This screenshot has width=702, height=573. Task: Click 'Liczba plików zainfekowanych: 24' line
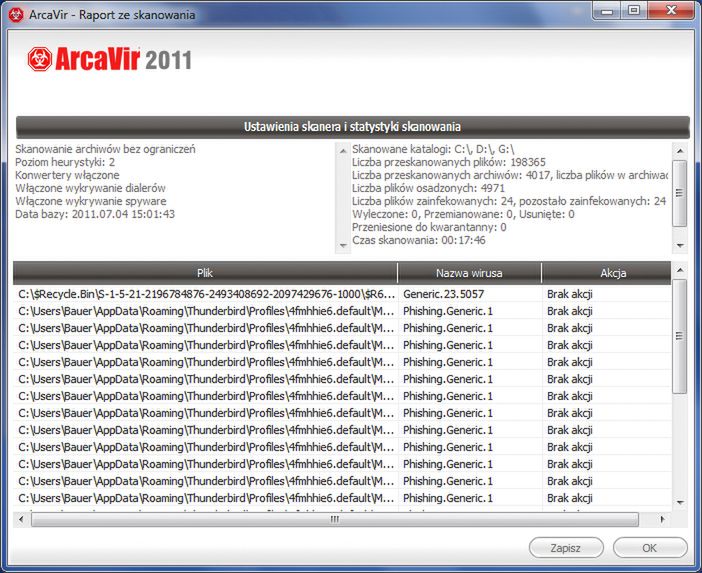point(509,201)
